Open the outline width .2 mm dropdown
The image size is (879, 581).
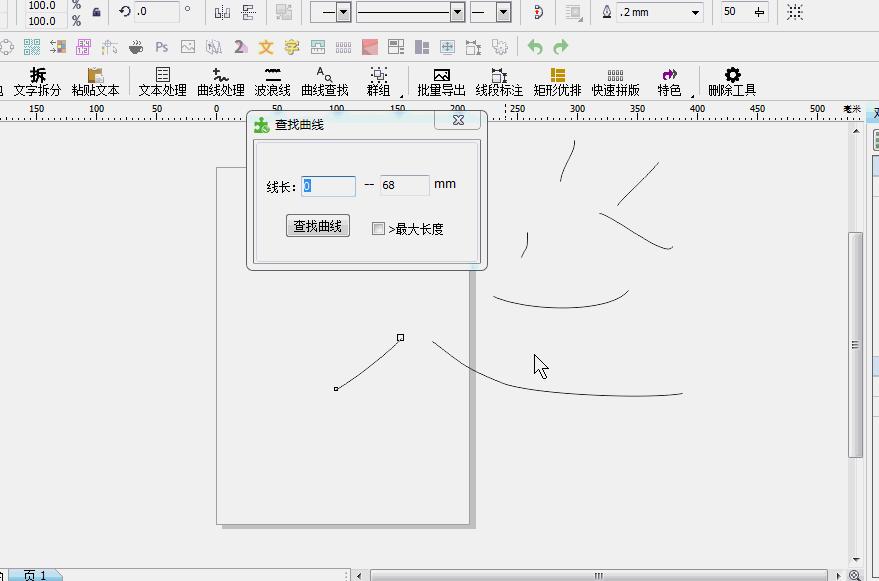tap(697, 13)
